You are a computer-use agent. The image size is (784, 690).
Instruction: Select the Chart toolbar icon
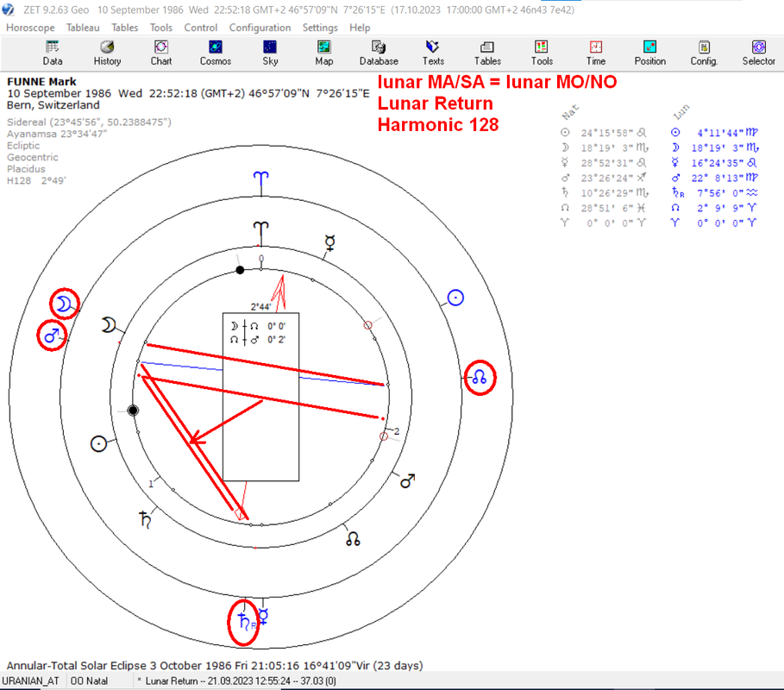click(x=161, y=53)
